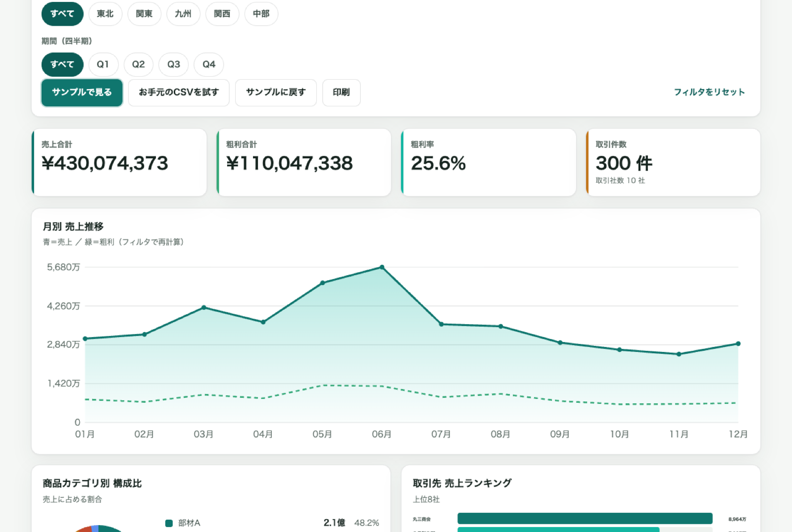Click the 06月 x-axis label
The height and width of the screenshot is (532, 792).
382,435
